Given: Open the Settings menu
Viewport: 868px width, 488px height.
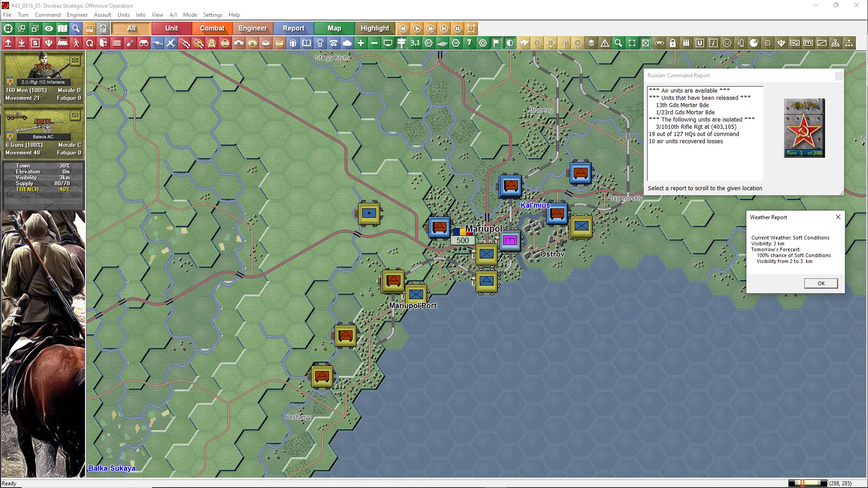Looking at the screenshot, I should [212, 15].
